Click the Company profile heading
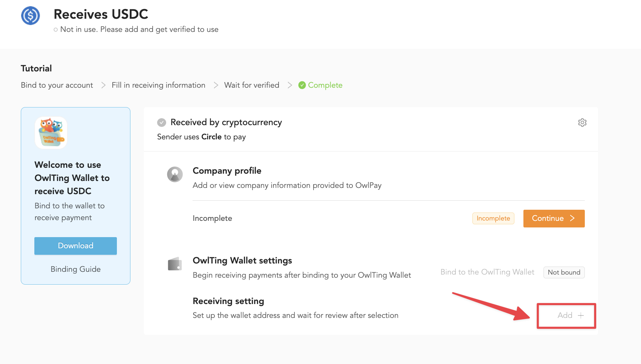The image size is (641, 364). tap(227, 171)
